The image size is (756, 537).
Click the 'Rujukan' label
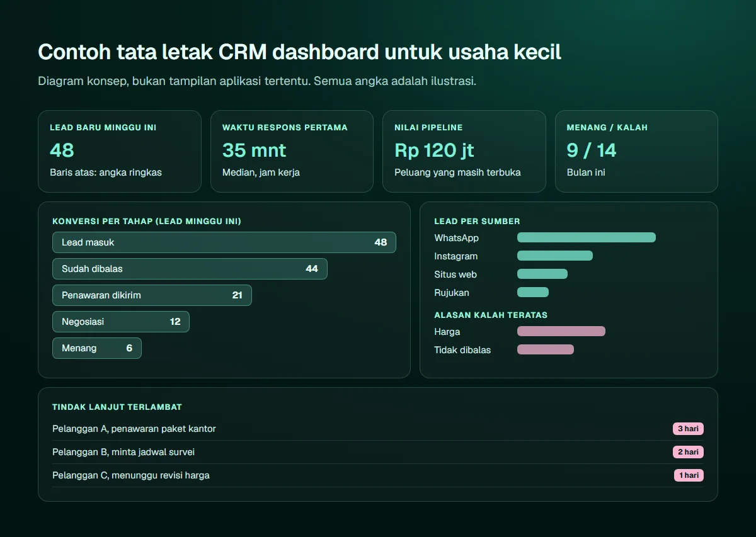[451, 293]
